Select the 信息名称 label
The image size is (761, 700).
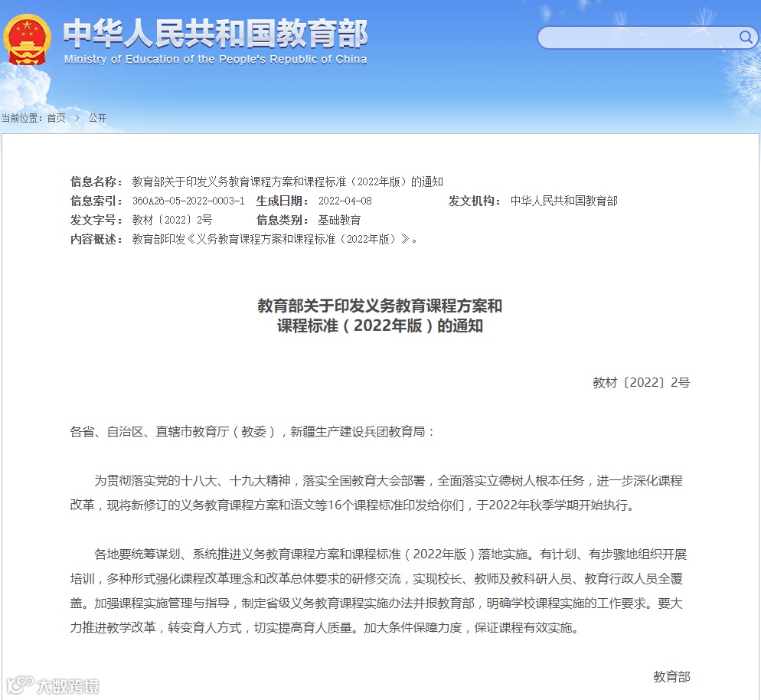tap(96, 182)
